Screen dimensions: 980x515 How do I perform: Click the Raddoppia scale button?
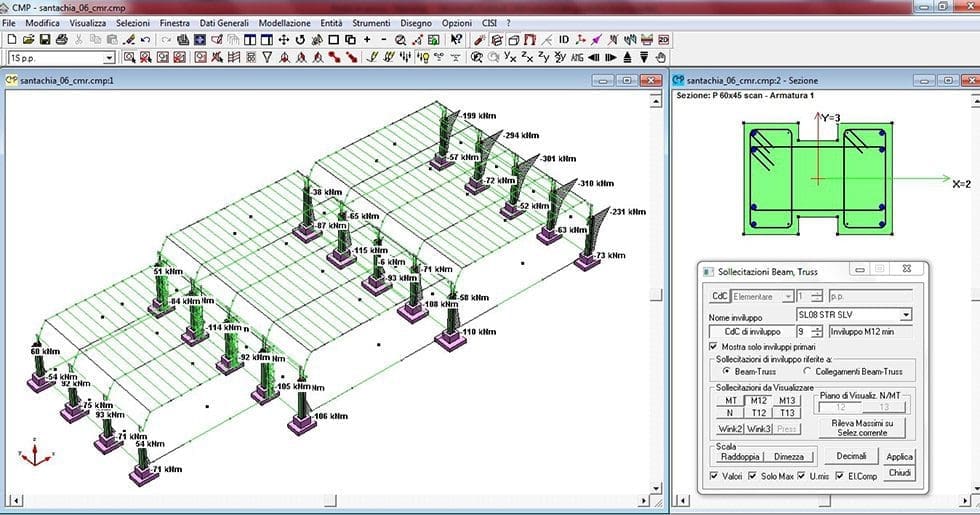click(x=740, y=456)
